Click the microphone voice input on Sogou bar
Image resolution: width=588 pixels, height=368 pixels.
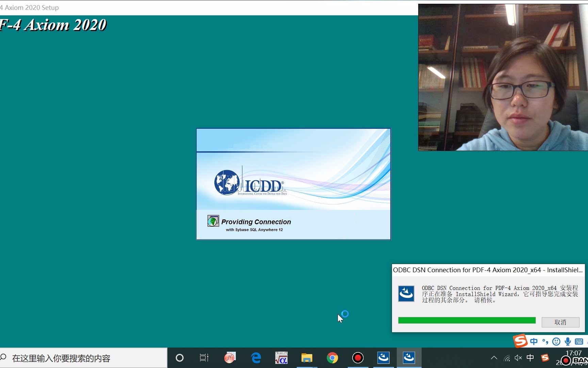tap(568, 341)
